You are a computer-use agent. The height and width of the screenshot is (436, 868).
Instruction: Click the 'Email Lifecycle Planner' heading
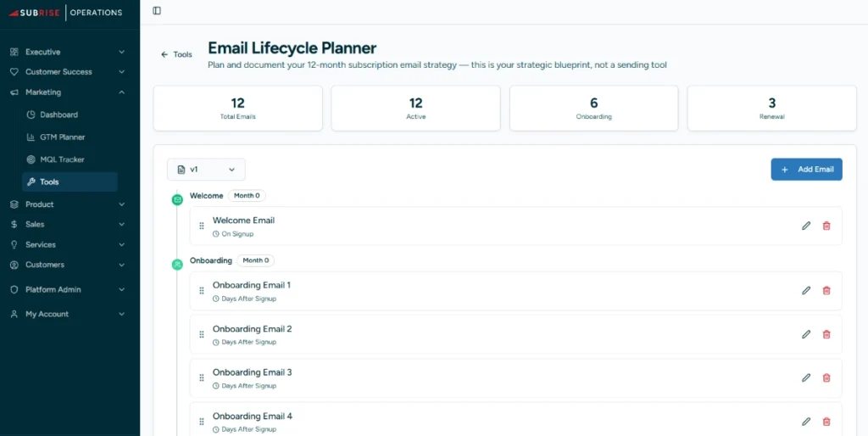pyautogui.click(x=292, y=48)
